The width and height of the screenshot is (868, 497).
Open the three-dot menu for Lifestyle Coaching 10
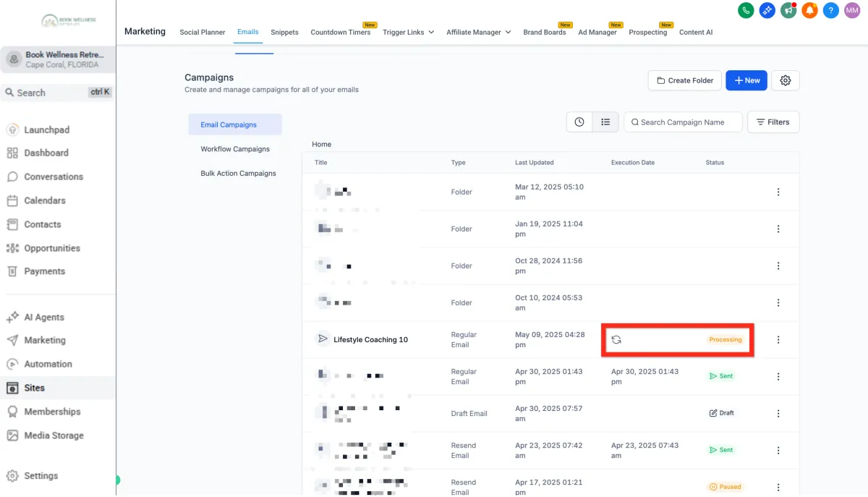click(x=778, y=339)
